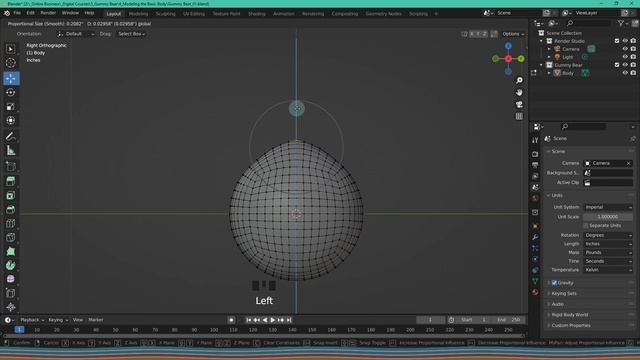Select the Add Cube tool

pos(11,166)
